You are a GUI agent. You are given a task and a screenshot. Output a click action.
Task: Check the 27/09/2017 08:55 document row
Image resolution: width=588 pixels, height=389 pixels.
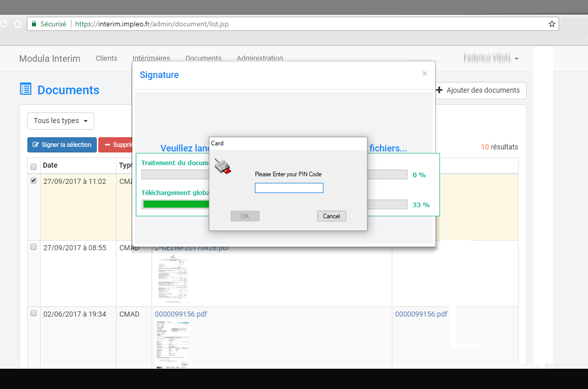pos(33,247)
